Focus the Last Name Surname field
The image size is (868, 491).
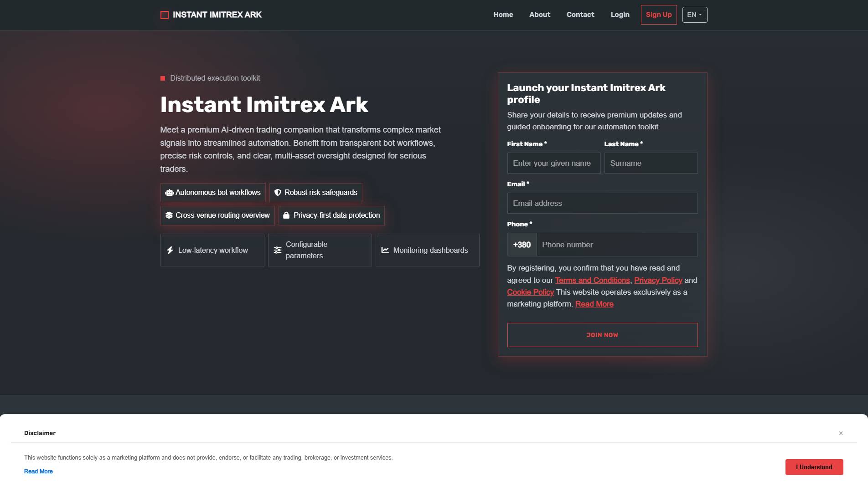(651, 163)
